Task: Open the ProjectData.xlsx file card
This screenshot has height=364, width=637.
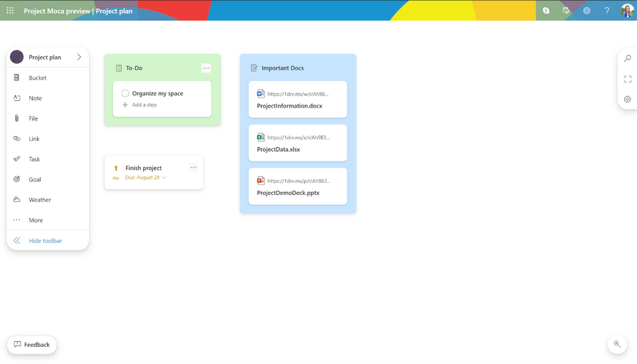Action: [x=298, y=143]
